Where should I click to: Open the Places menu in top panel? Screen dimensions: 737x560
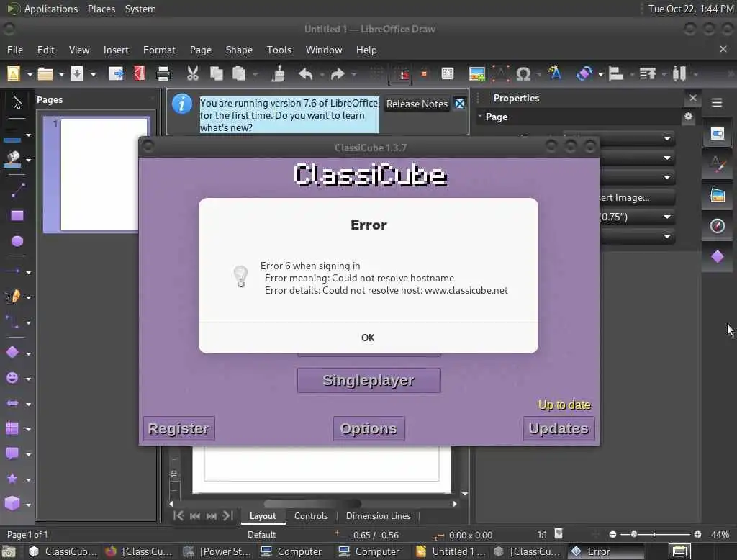tap(101, 9)
